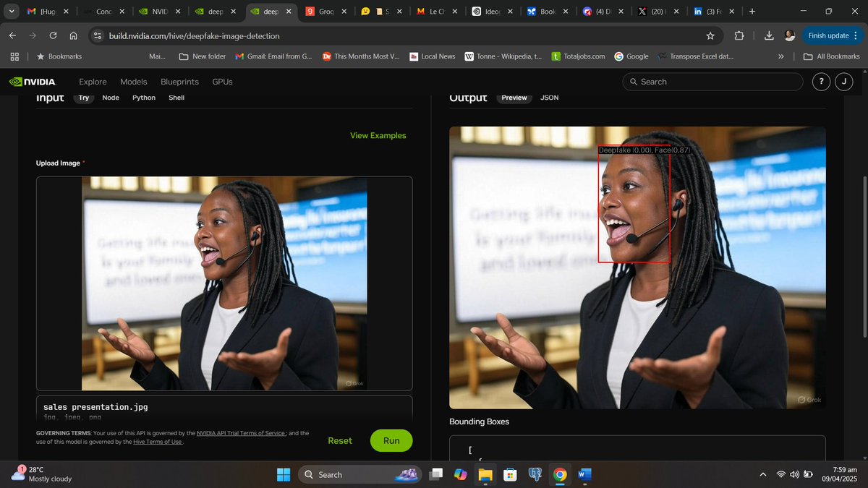Open File Explorer from the taskbar
The height and width of the screenshot is (488, 868).
click(485, 474)
